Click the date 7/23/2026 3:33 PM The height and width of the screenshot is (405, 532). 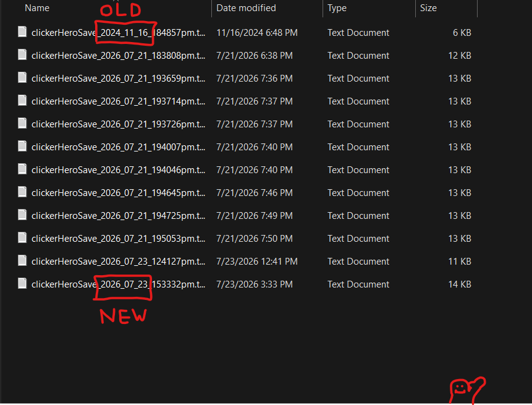(255, 284)
